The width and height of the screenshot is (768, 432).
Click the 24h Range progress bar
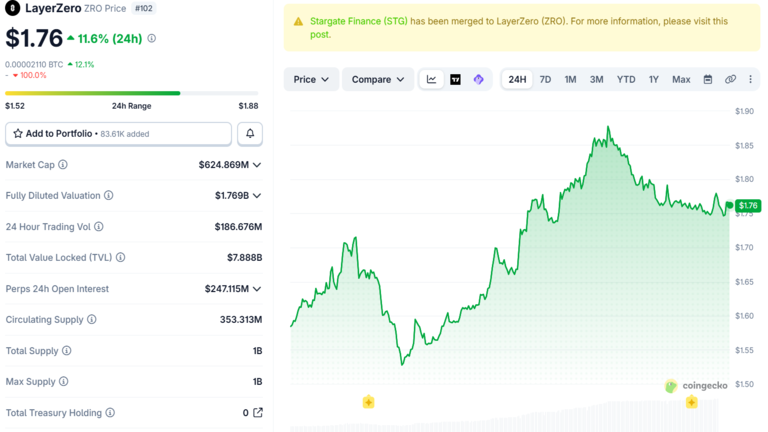[131, 93]
